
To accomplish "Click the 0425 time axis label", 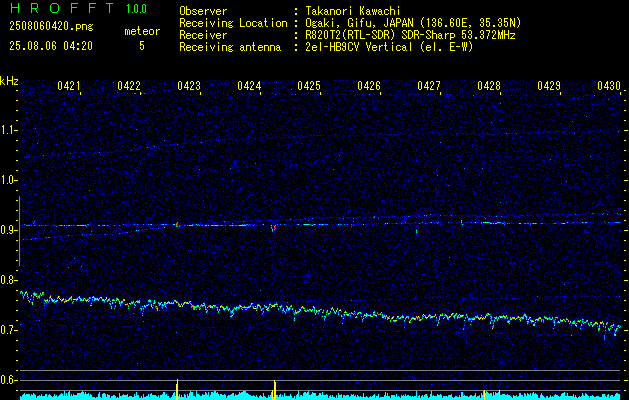I will 309,86.
